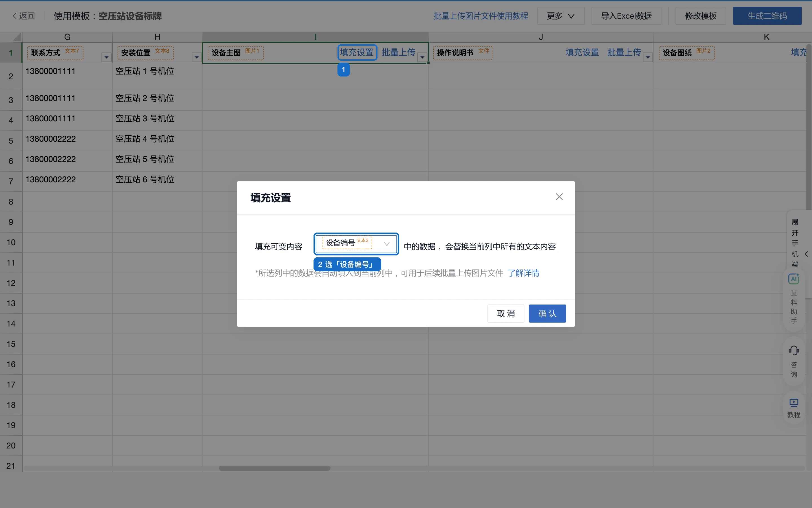The height and width of the screenshot is (508, 812).
Task: Open filter arrow of 安装位置 column
Action: (x=197, y=57)
